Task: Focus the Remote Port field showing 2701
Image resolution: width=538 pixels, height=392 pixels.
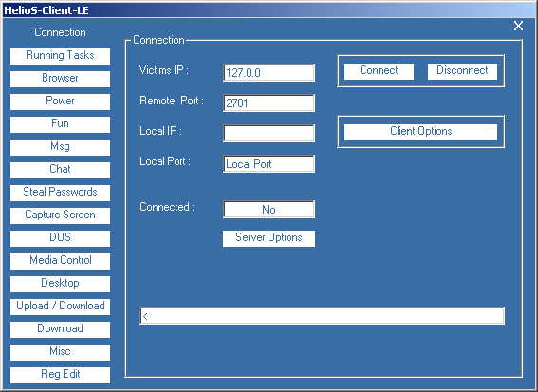Action: point(269,103)
